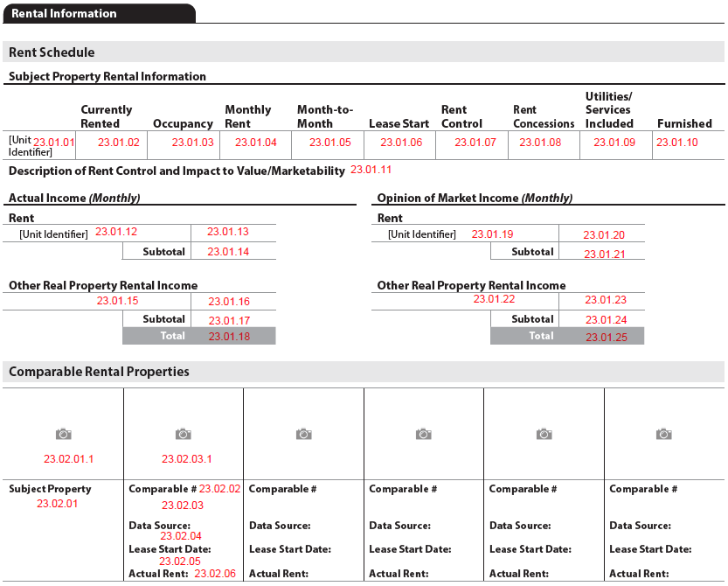Click the Rent Concessions column header
Viewport: 728px width, 586px height.
click(544, 116)
